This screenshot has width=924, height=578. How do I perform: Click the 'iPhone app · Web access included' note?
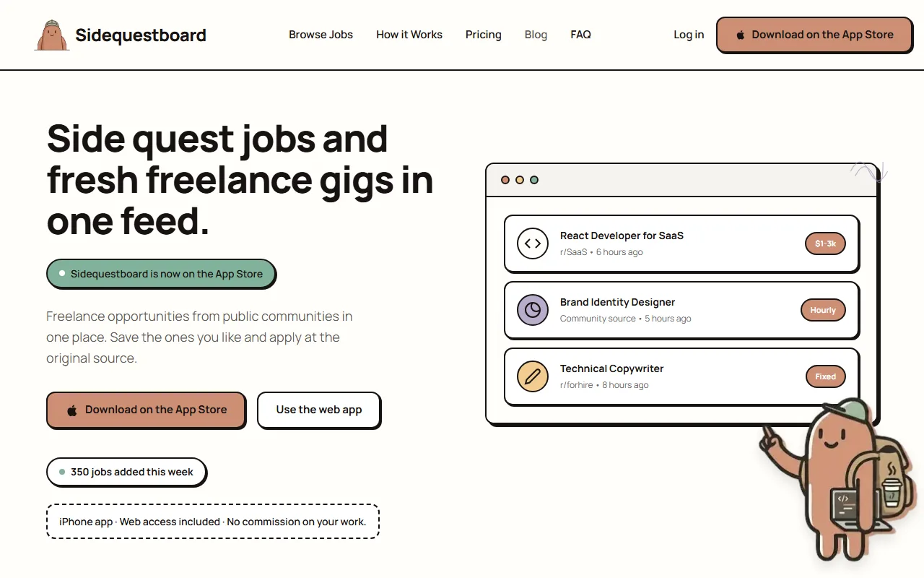pyautogui.click(x=212, y=522)
